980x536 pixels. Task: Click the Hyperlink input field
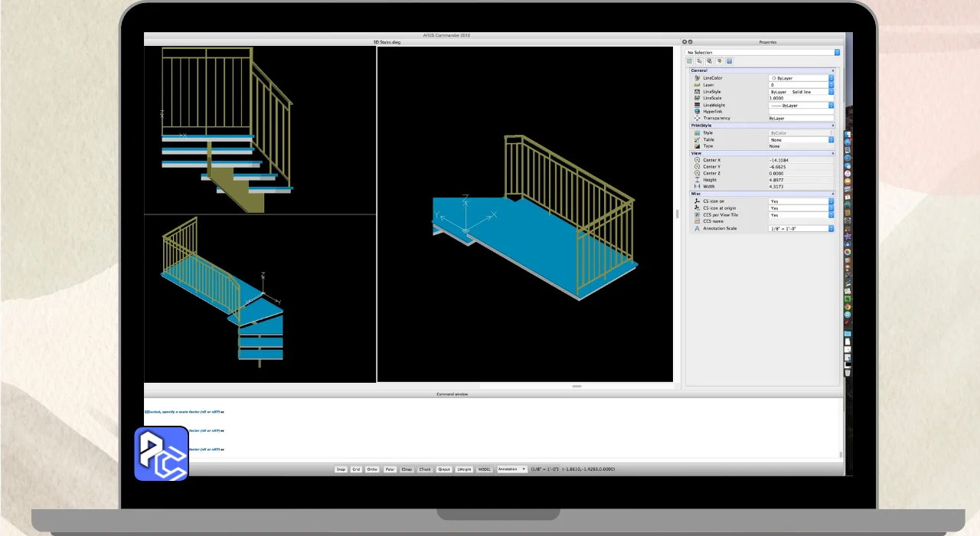(x=801, y=112)
